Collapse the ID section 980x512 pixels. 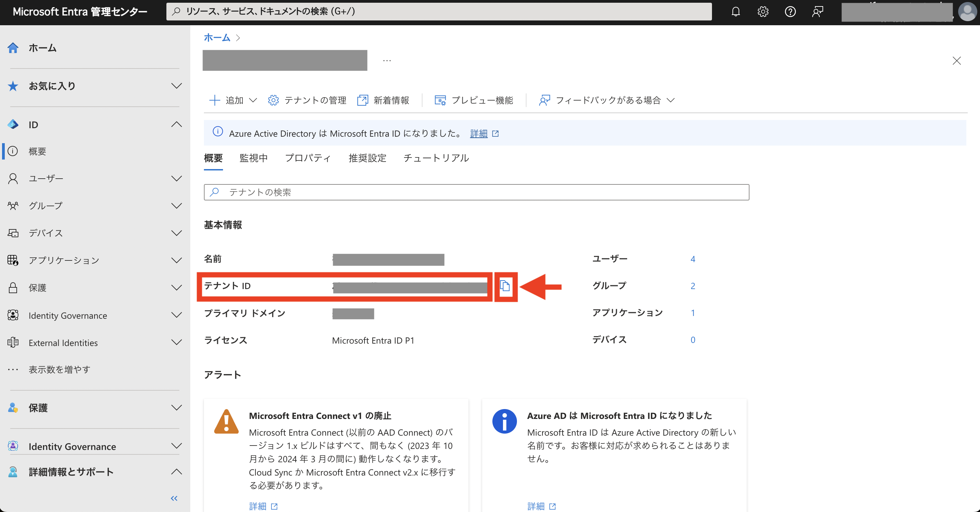point(176,124)
